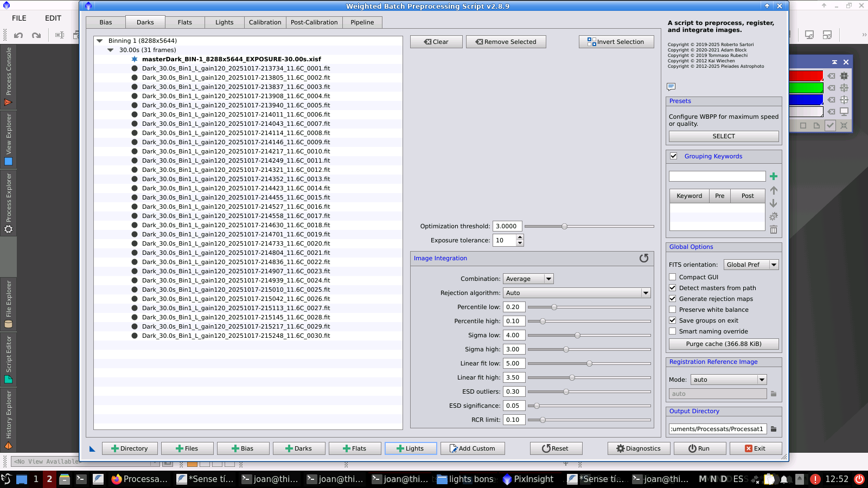Switch to the Calibration tab
The image size is (868, 488).
pyautogui.click(x=265, y=22)
